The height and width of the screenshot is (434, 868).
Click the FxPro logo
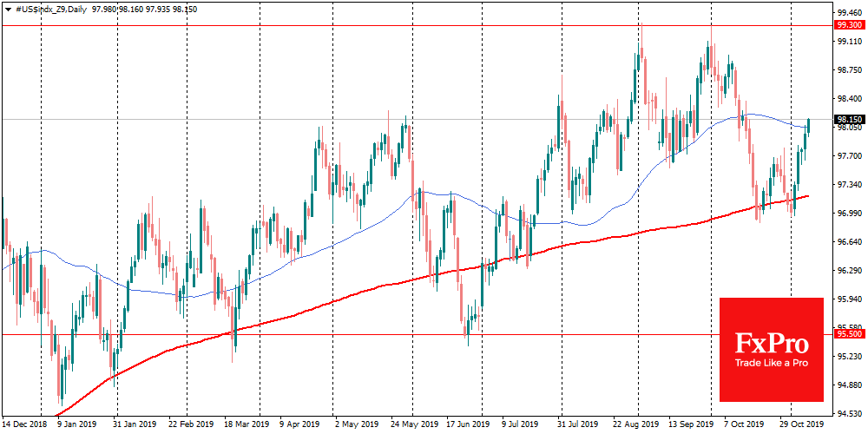pos(771,342)
